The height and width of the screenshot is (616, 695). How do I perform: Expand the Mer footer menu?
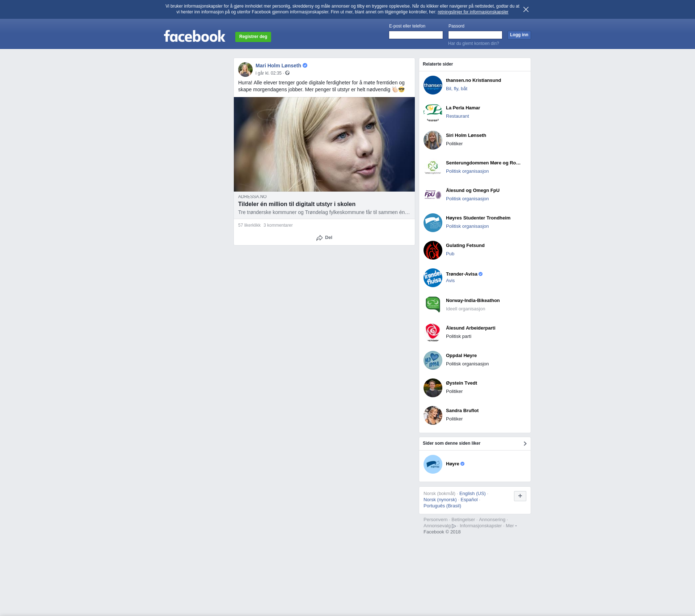click(x=511, y=526)
